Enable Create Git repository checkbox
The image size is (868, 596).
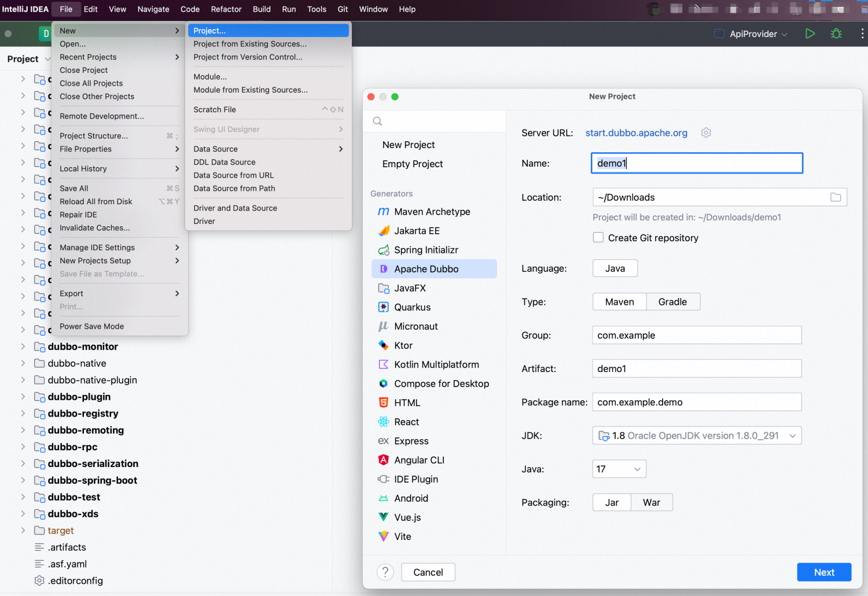coord(598,238)
